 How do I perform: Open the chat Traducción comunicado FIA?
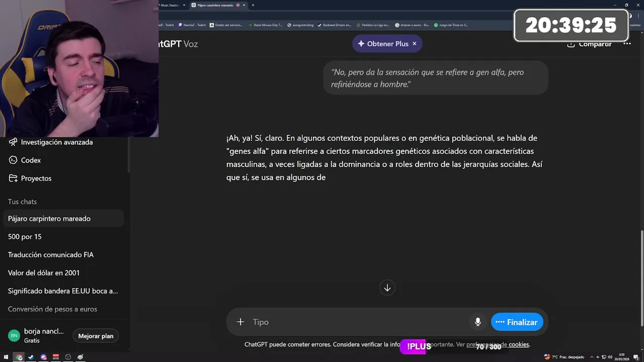(63, 255)
